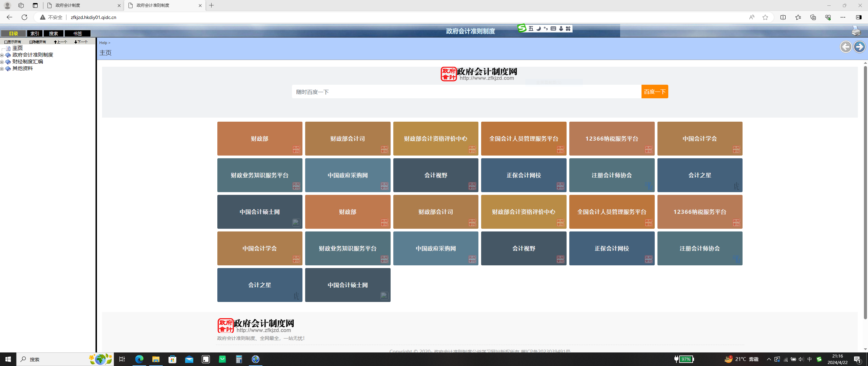Image resolution: width=868 pixels, height=366 pixels.
Task: Open the Edge settings and more menu
Action: (x=843, y=17)
